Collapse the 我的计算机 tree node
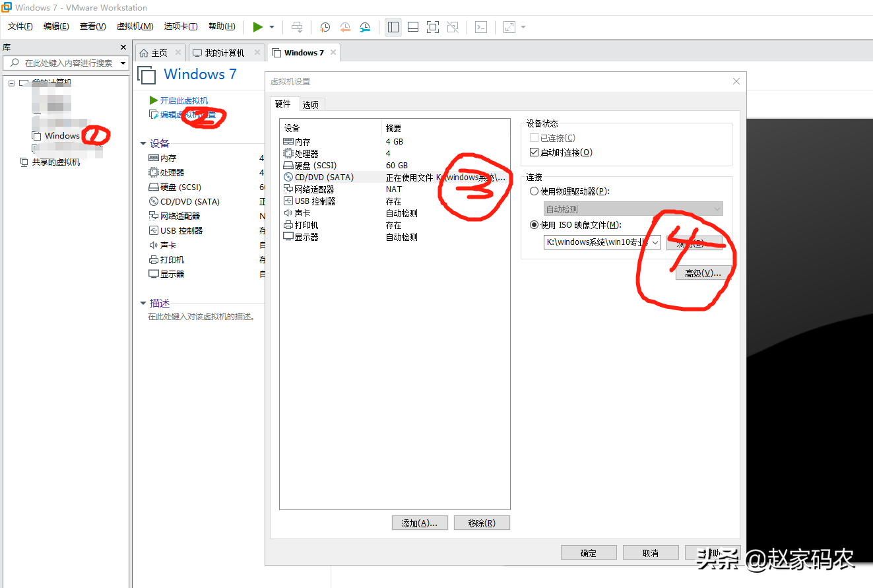Screen dimensions: 873x588 pyautogui.click(x=11, y=83)
